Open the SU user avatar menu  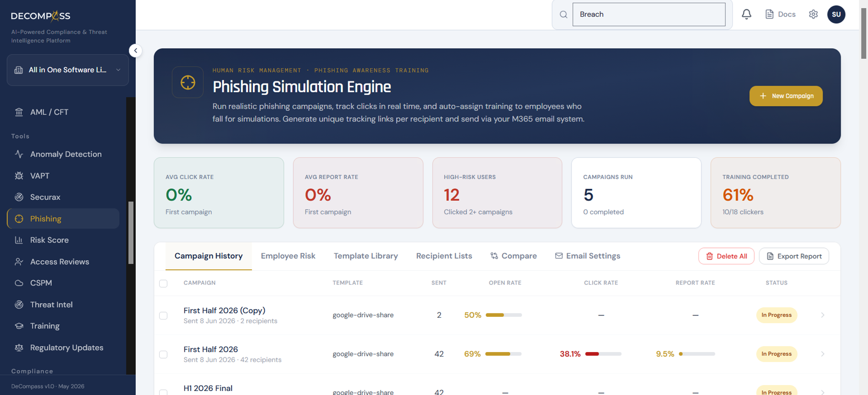coord(836,14)
